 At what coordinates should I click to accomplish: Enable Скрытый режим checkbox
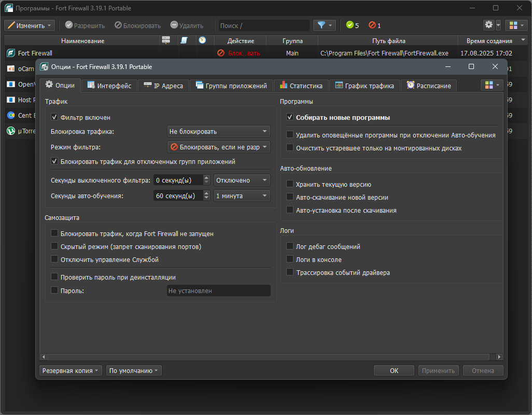(54, 246)
